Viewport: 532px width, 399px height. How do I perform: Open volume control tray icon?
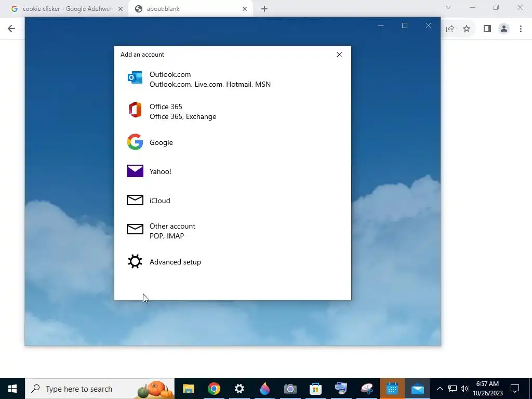464,389
